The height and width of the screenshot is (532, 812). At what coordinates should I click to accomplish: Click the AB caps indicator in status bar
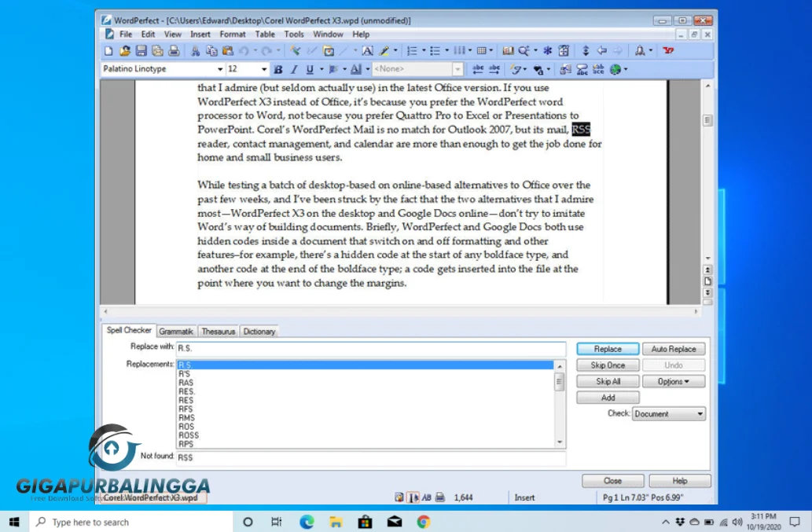coord(426,497)
